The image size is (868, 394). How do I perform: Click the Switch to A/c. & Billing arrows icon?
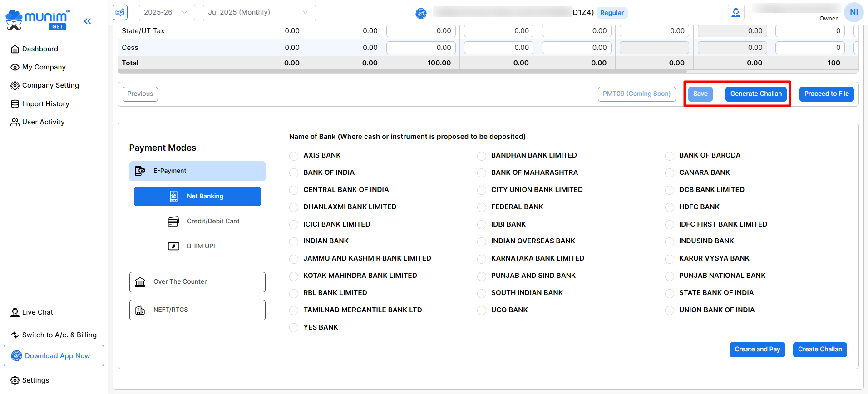[15, 335]
